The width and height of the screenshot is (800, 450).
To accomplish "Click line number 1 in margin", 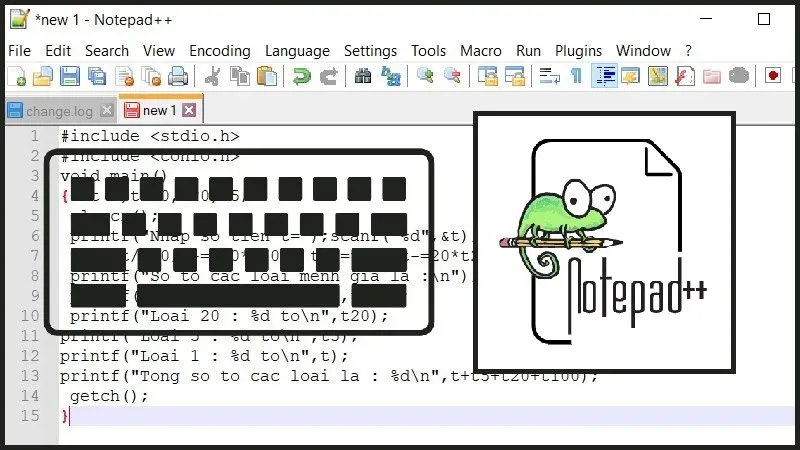I will (x=34, y=136).
